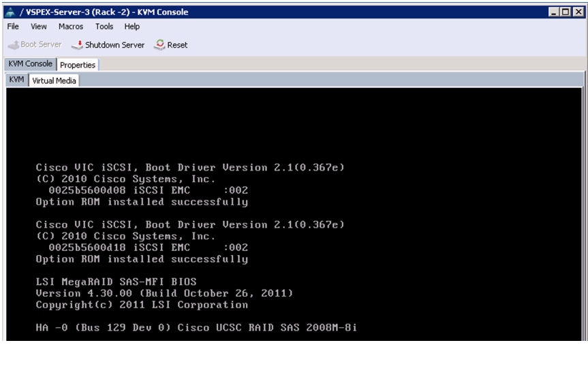Click the Reset icon
The width and height of the screenshot is (588, 375).
pos(159,45)
